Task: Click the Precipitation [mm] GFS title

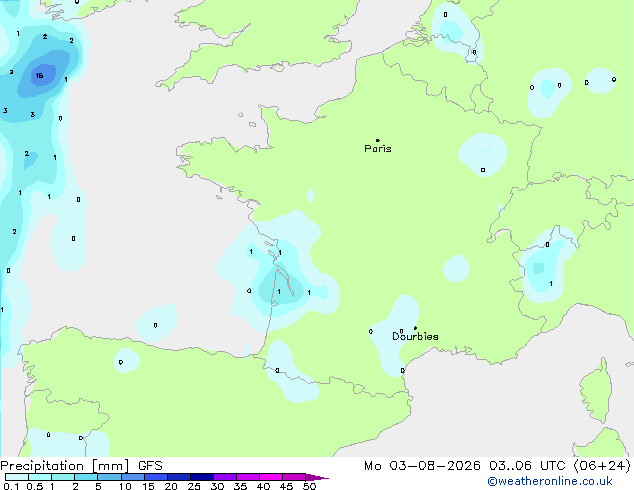Action: 81,466
